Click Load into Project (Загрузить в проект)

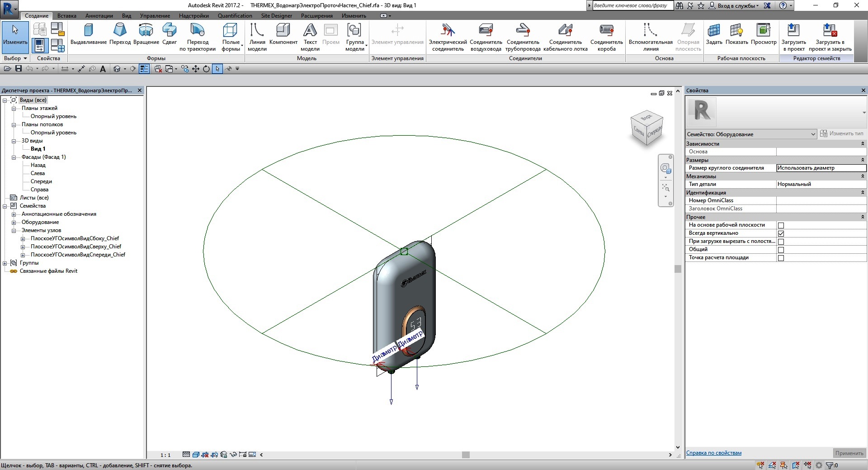[x=794, y=37]
